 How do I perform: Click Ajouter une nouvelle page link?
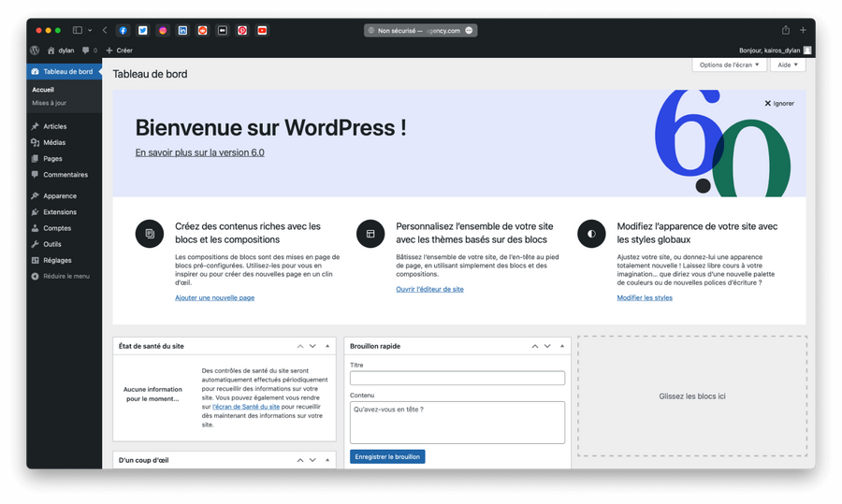(215, 297)
